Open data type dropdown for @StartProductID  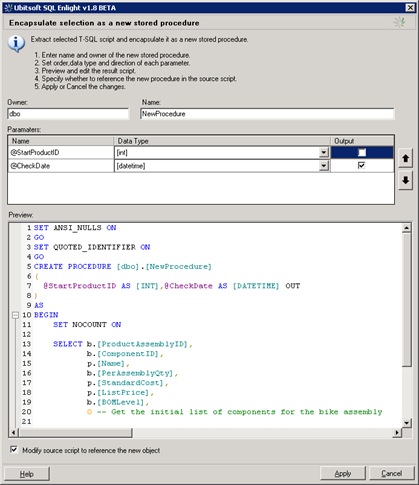click(x=323, y=153)
